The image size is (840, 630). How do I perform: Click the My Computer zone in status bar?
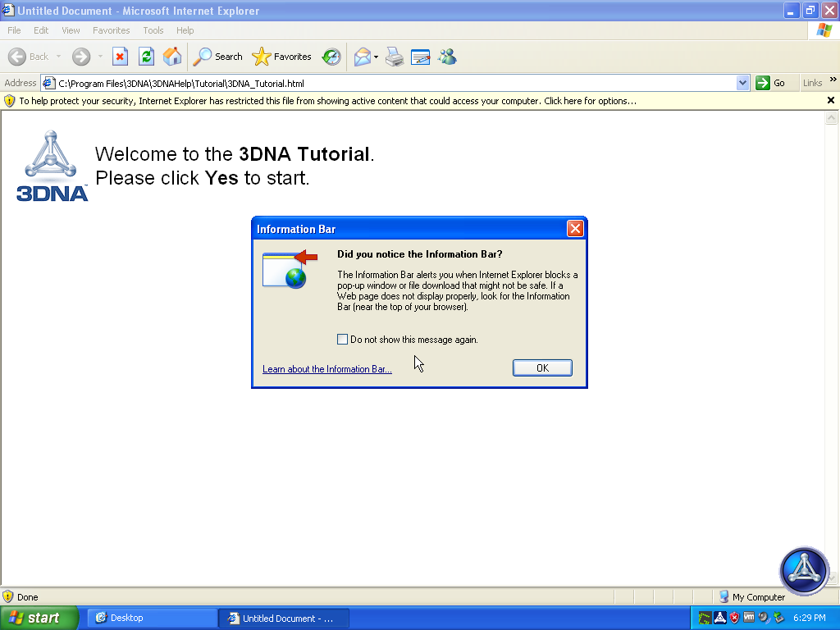[752, 597]
